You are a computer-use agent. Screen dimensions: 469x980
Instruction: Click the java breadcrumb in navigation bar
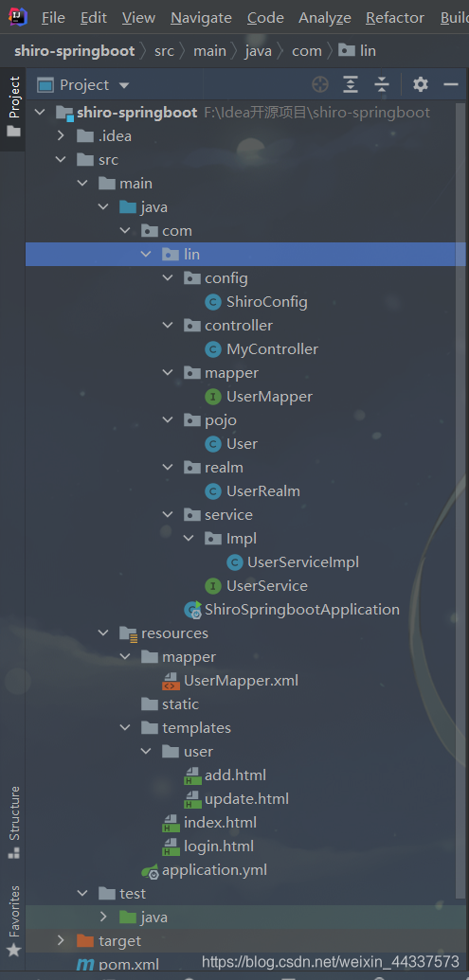point(259,50)
